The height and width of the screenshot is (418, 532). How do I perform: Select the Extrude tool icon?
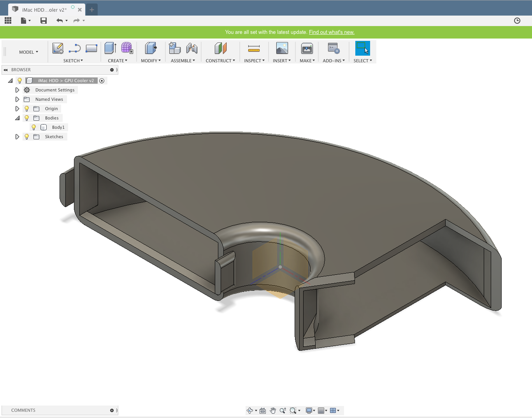point(111,48)
